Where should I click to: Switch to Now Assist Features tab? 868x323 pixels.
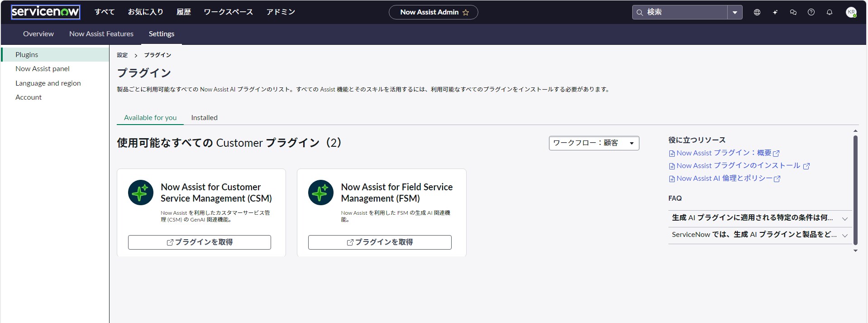point(101,34)
